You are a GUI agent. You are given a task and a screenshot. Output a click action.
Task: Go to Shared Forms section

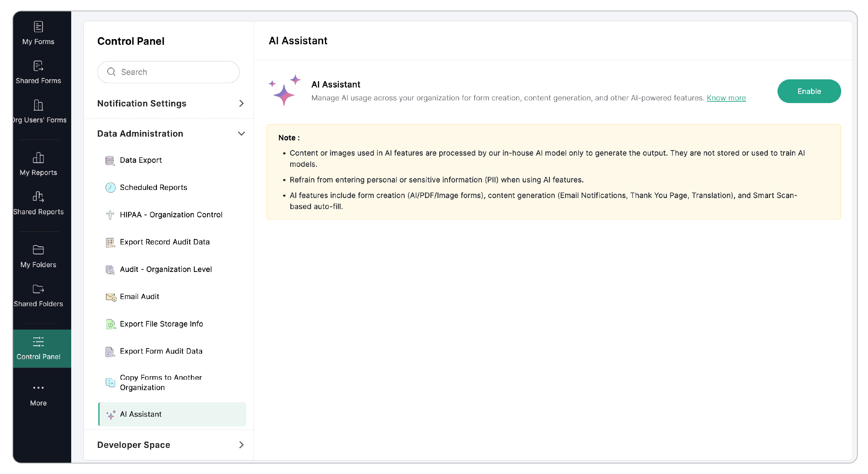tap(38, 72)
